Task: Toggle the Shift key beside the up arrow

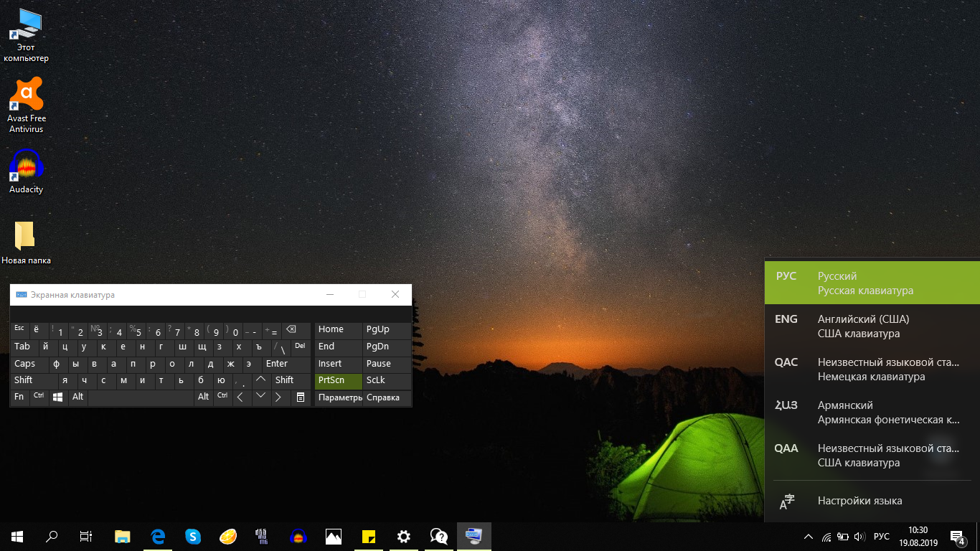Action: tap(291, 380)
